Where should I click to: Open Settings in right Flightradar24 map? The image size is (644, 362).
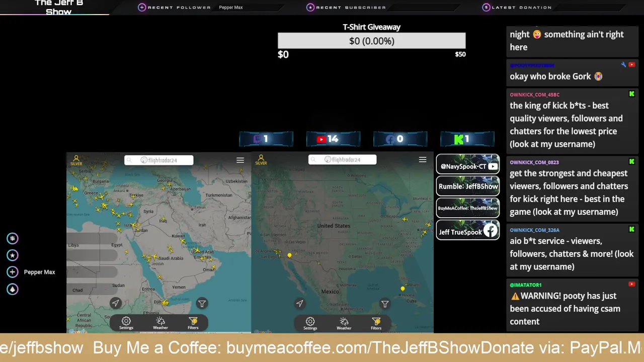click(310, 323)
